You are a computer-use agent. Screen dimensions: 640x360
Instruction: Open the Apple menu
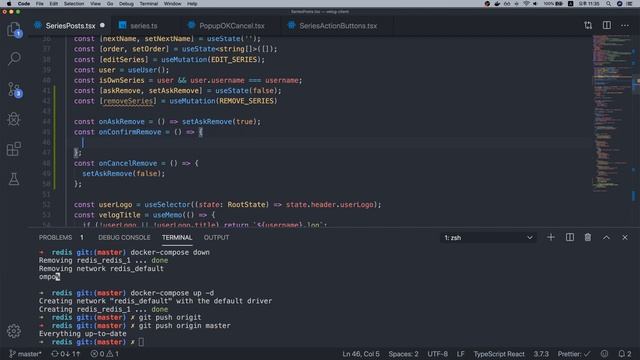tap(9, 4)
